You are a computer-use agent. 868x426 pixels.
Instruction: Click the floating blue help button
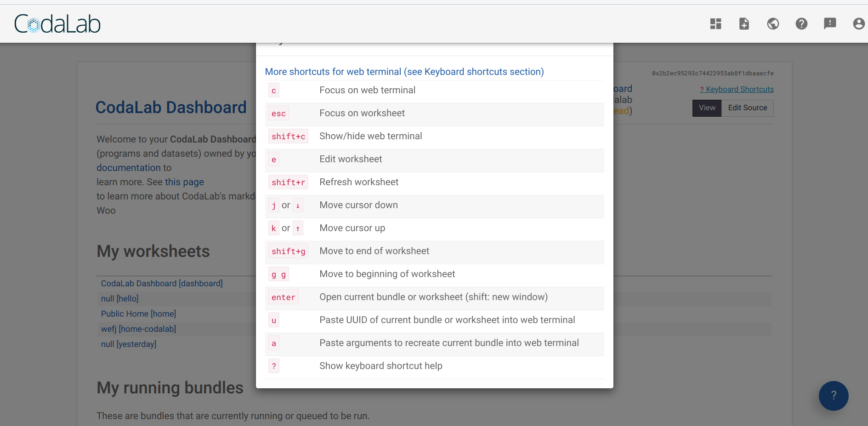tap(833, 396)
